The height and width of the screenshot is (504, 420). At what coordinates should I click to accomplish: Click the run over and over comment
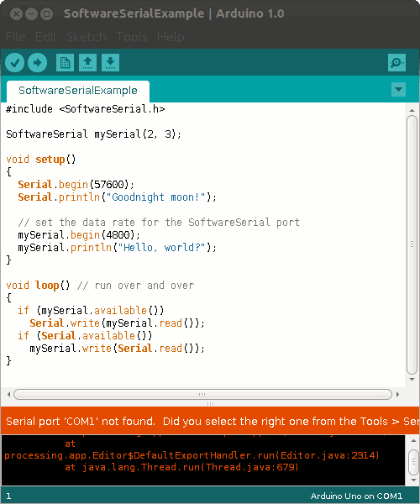pos(135,286)
